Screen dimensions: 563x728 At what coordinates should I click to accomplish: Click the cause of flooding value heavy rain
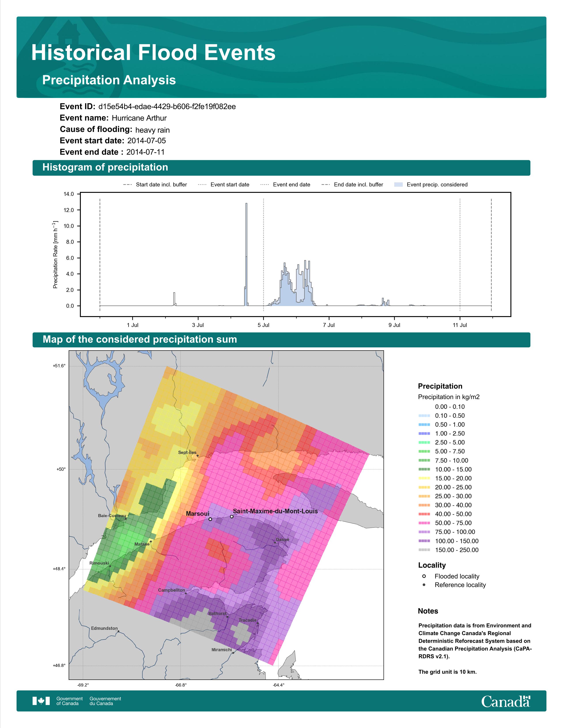152,130
